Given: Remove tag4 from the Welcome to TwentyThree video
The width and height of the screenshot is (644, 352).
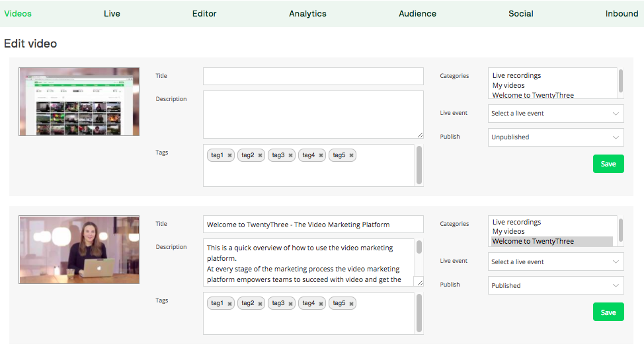Looking at the screenshot, I should point(321,304).
